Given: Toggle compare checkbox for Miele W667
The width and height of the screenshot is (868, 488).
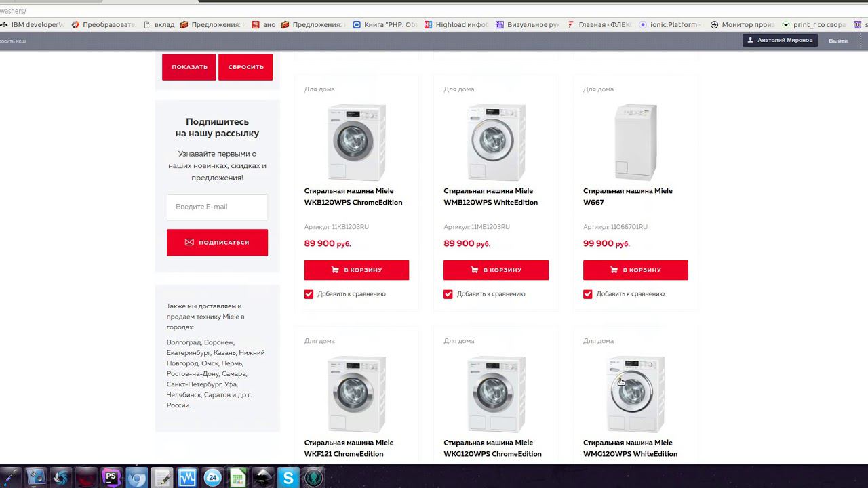Looking at the screenshot, I should [587, 294].
